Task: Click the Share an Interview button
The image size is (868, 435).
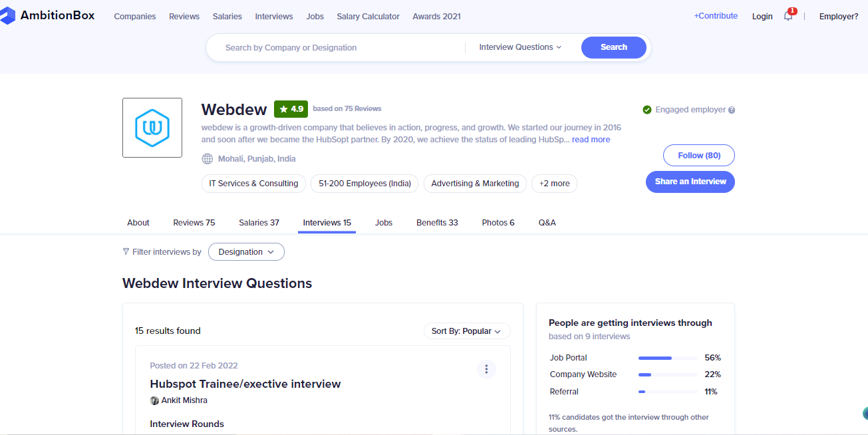Action: tap(690, 182)
